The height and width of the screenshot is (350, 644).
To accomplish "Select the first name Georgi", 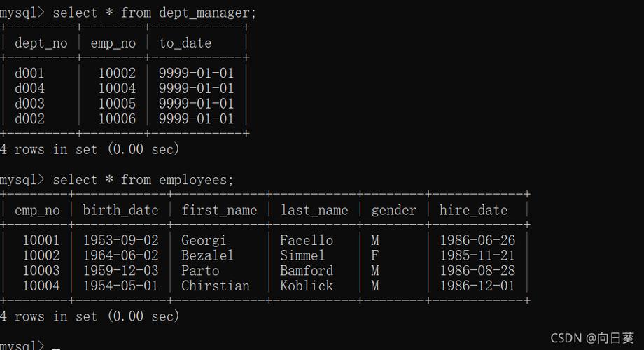I will (x=204, y=240).
